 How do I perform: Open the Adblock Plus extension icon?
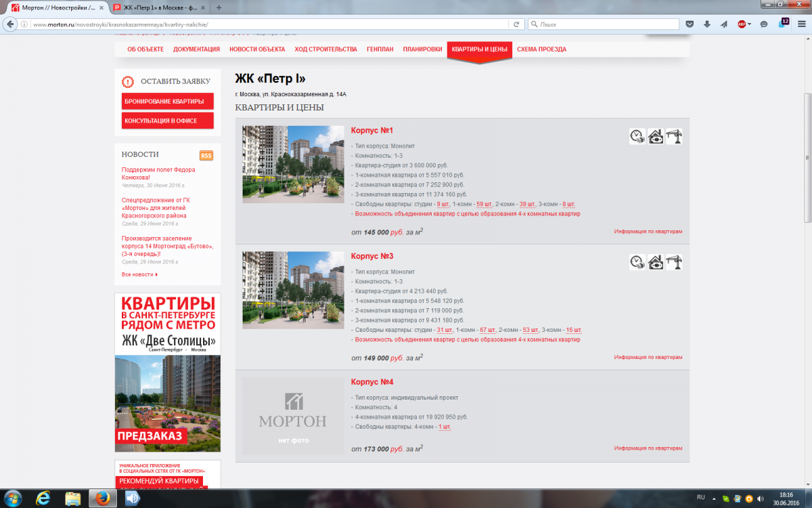[x=742, y=24]
